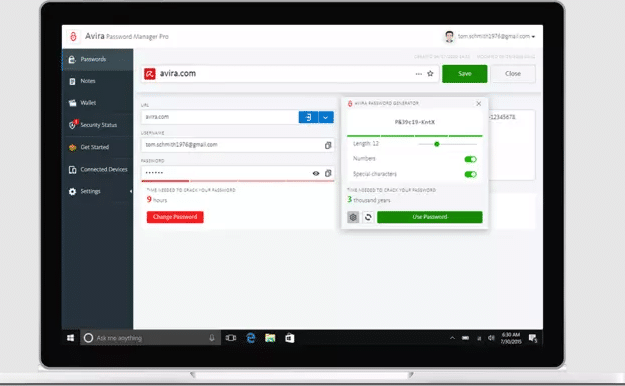Open Security Status in sidebar
Image resolution: width=625 pixels, height=386 pixels.
pyautogui.click(x=98, y=125)
